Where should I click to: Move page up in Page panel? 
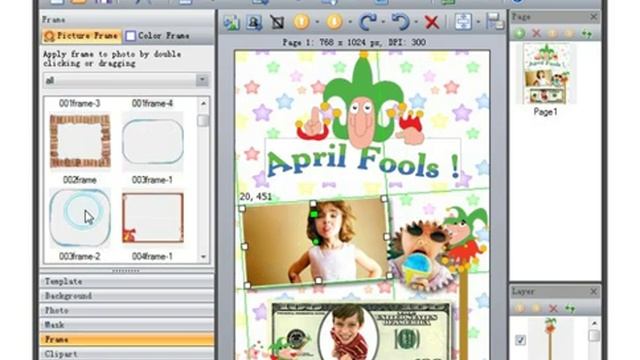(553, 33)
